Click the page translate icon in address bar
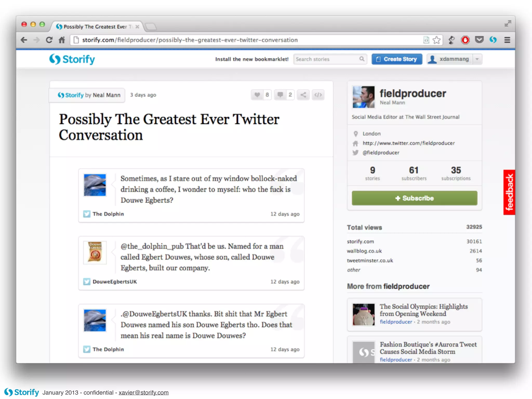Image resolution: width=532 pixels, height=399 pixels. 426,40
